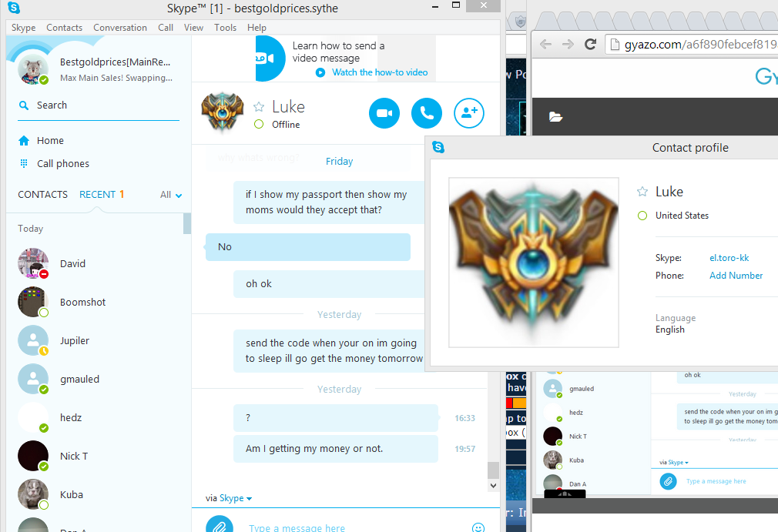This screenshot has height=532, width=778.
Task: Toggle favorite star in Contact profile
Action: pyautogui.click(x=642, y=192)
